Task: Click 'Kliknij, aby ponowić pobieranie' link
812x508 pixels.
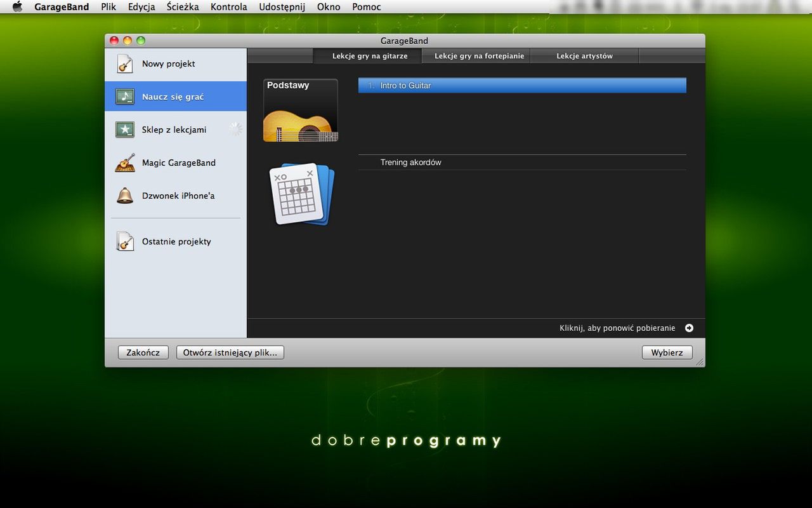Action: tap(617, 328)
